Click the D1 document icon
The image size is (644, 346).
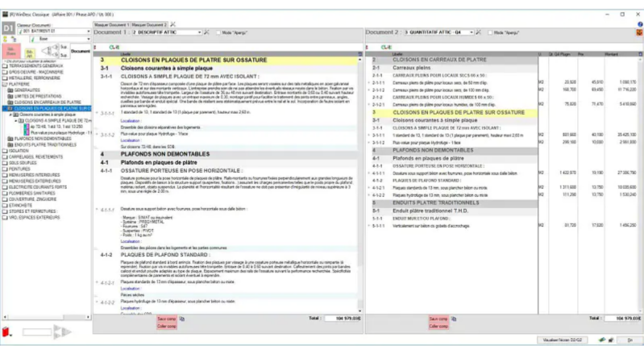click(x=8, y=28)
